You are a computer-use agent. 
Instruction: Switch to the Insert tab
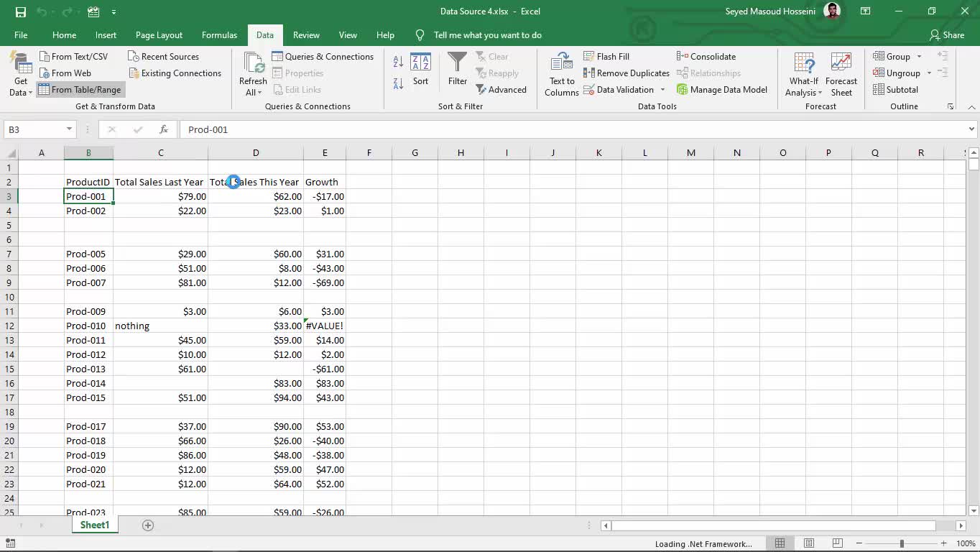coord(106,34)
